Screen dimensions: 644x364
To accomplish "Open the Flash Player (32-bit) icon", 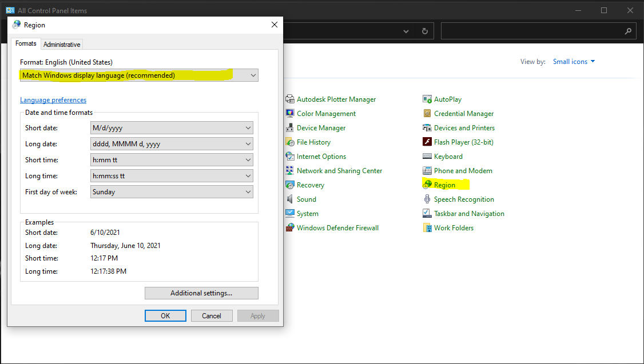I will 427,142.
